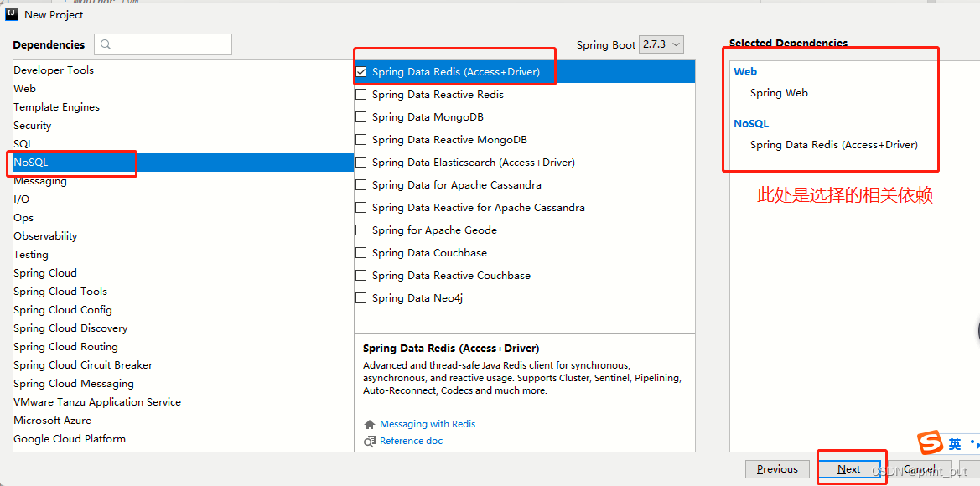
Task: Uncheck Spring Data Redis (Access+Driver) checkbox
Action: pos(360,72)
